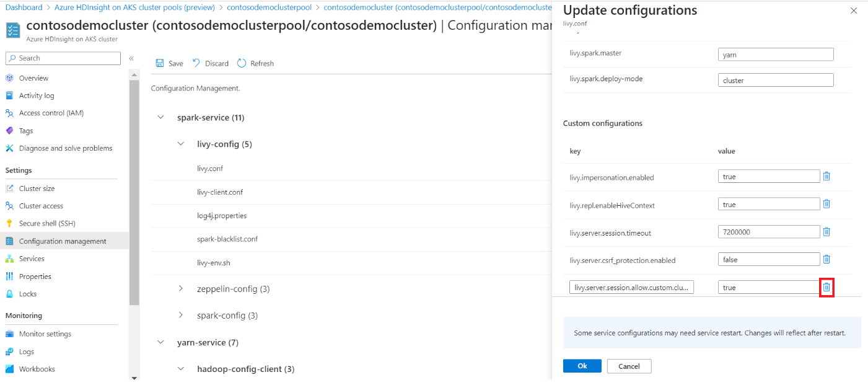Click the sidebar scrollbar up arrow
868x385 pixels.
(x=134, y=74)
